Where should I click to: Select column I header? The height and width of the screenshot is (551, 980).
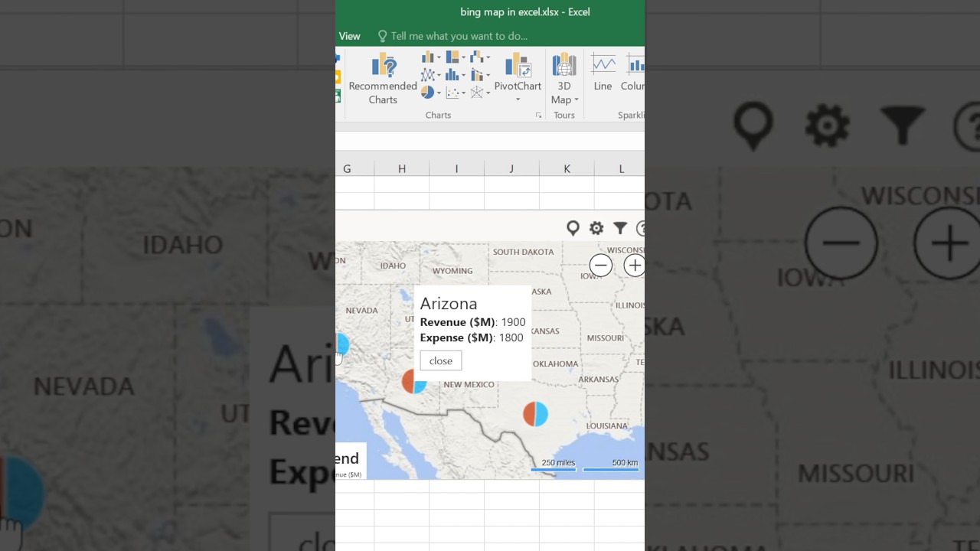coord(457,168)
